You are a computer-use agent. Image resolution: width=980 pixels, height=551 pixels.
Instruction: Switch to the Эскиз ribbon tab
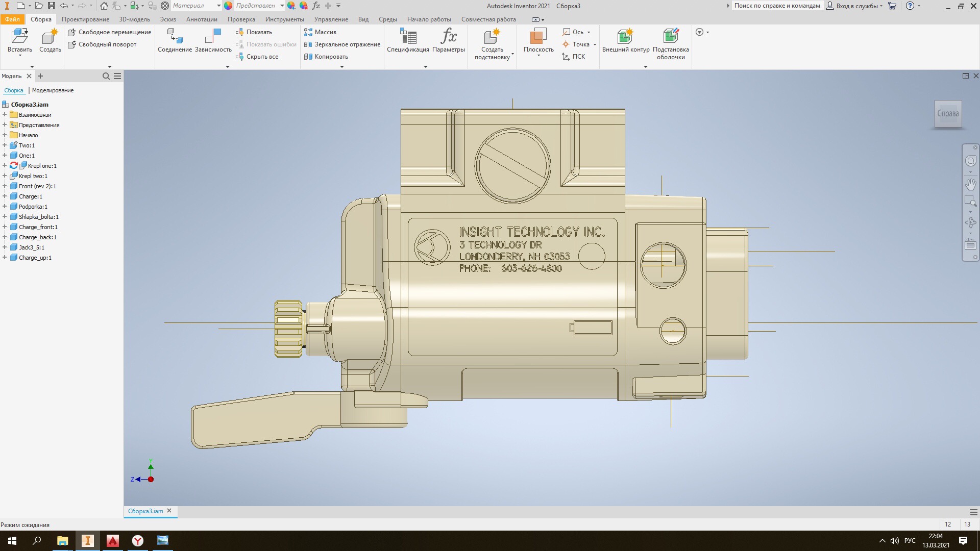(x=167, y=19)
